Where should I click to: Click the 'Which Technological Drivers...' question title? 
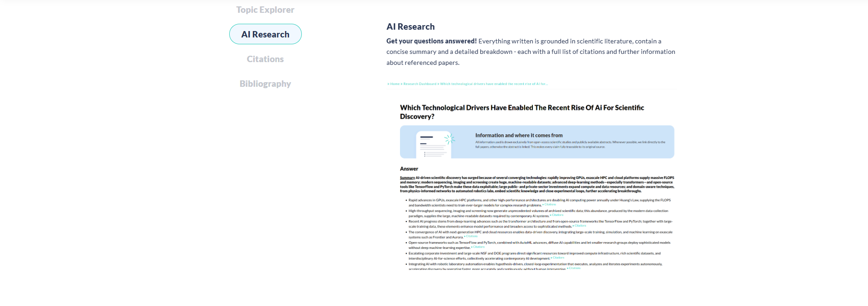pos(522,112)
